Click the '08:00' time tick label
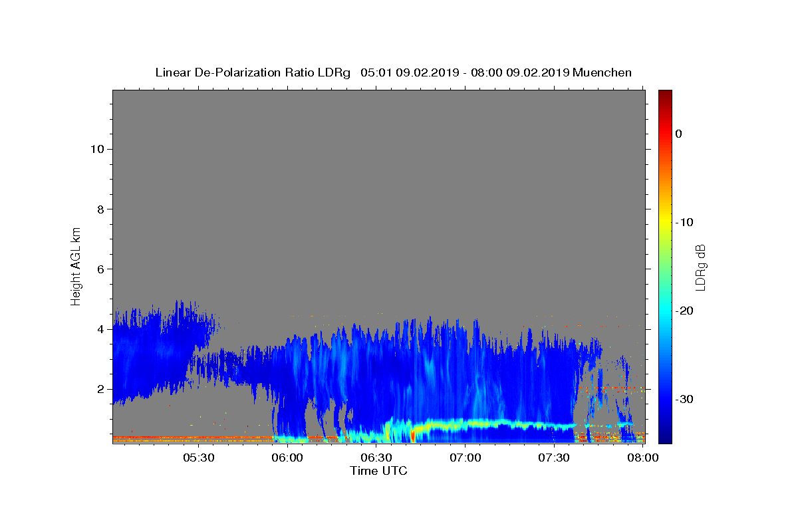 click(x=644, y=458)
